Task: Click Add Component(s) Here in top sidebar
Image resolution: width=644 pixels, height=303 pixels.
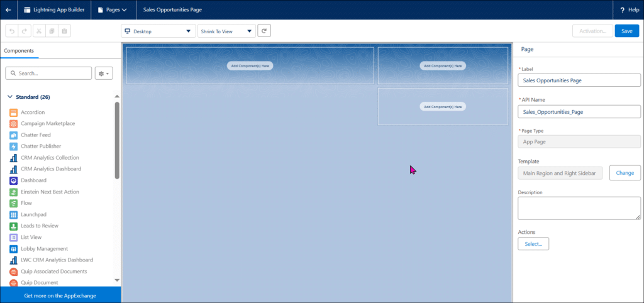Action: [x=443, y=65]
